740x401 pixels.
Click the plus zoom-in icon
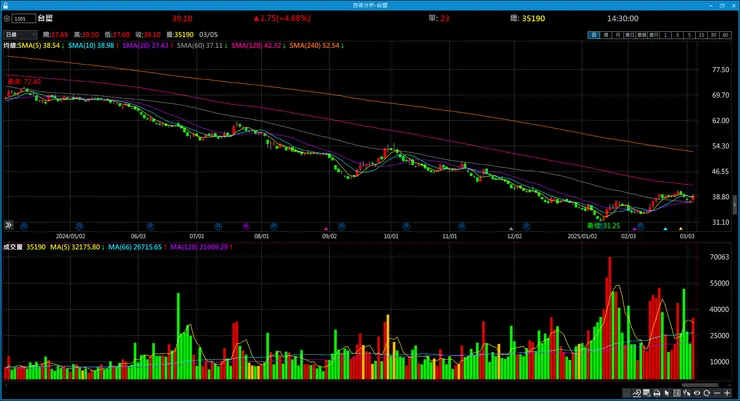(727, 393)
